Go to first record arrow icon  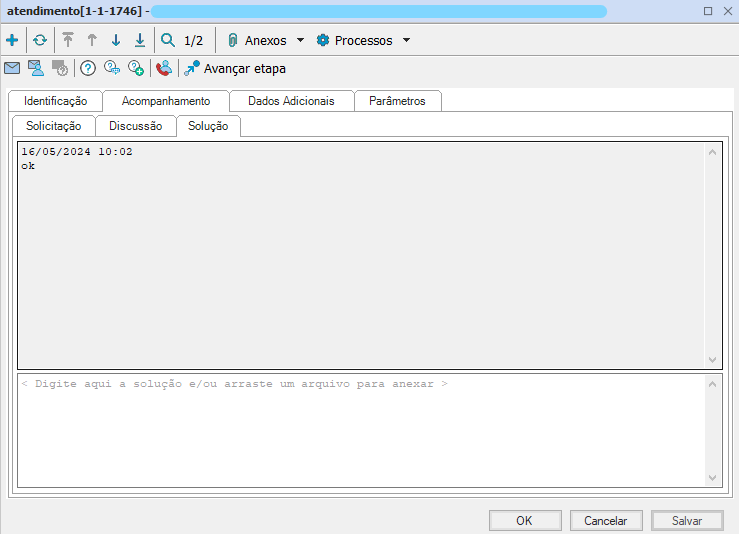pyautogui.click(x=68, y=41)
